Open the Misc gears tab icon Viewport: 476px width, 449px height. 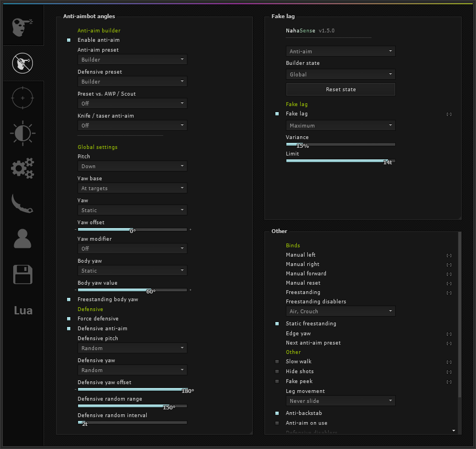point(23,168)
